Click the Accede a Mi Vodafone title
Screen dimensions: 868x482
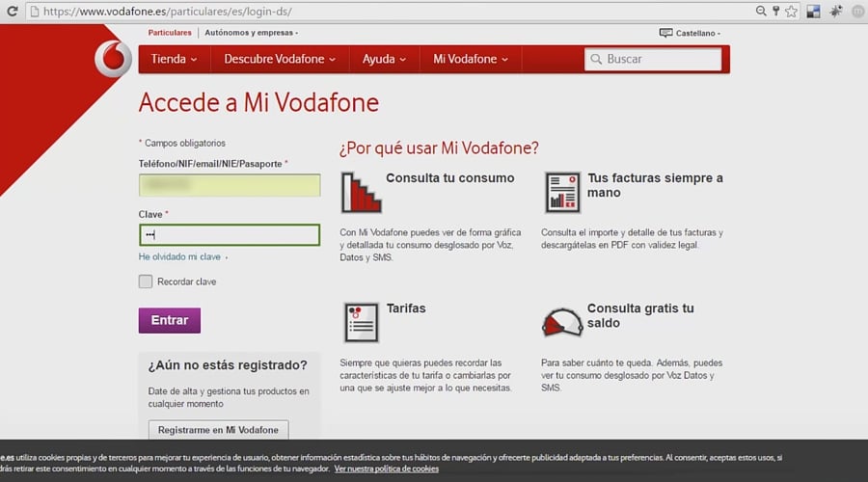(x=258, y=102)
